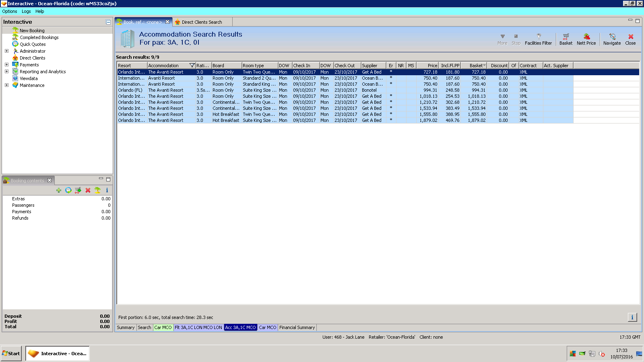
Task: Expand the Administrator tree node
Action: [x=6, y=51]
